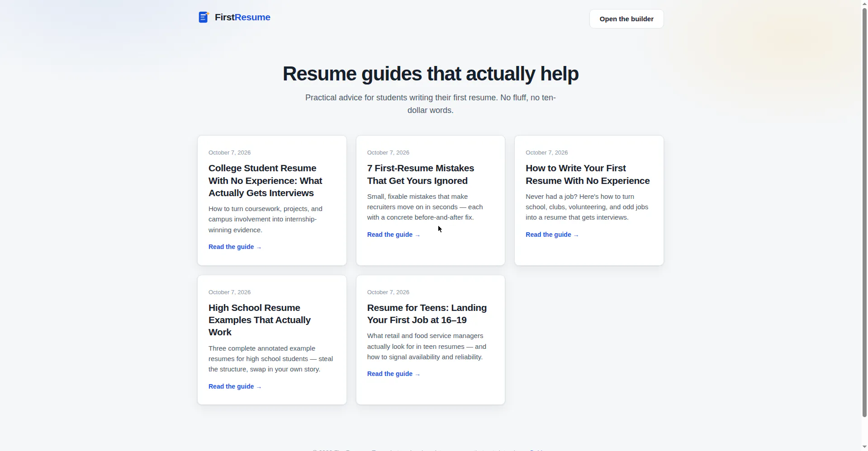Viewport: 868px width, 451px height.
Task: Click 'Never had a job?' description text
Action: pos(587,207)
